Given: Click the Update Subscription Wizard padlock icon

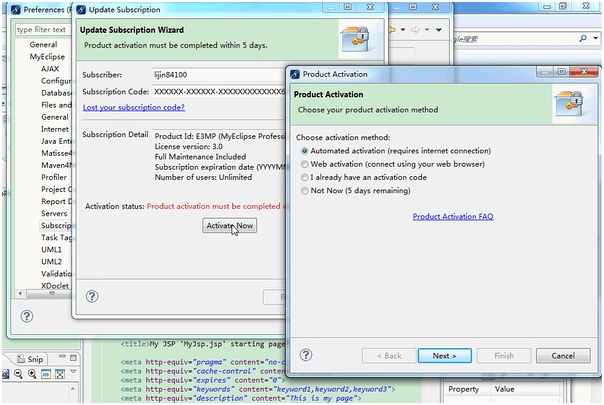Looking at the screenshot, I should [x=355, y=39].
